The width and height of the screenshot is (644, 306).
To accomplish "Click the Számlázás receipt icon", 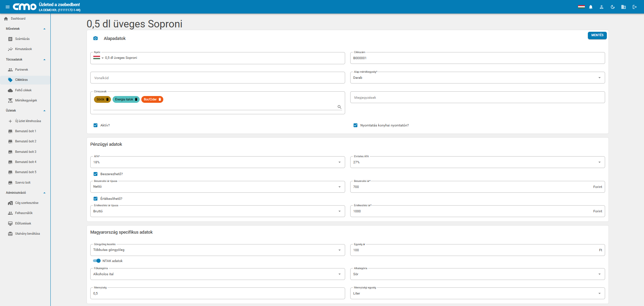I will 10,39.
